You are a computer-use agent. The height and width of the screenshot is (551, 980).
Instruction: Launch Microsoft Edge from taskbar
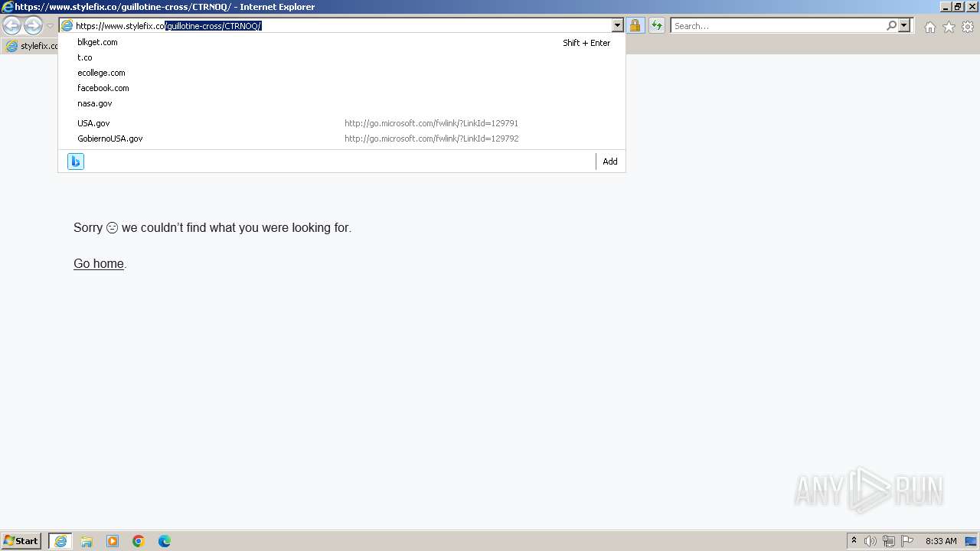[x=165, y=540]
